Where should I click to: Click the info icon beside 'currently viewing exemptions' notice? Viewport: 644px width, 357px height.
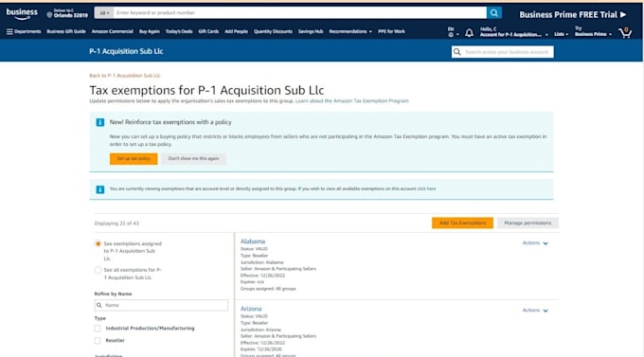[100, 189]
